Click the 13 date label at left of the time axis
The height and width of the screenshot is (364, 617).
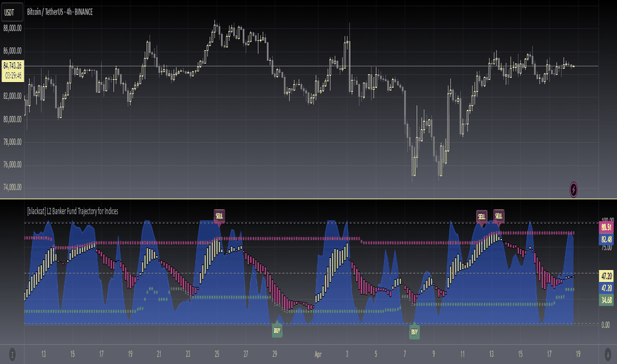point(43,354)
